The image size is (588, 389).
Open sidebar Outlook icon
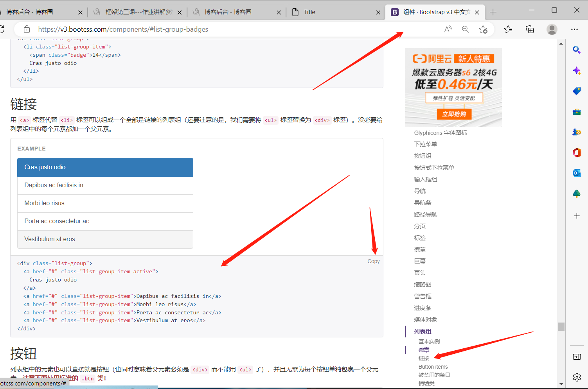click(577, 173)
